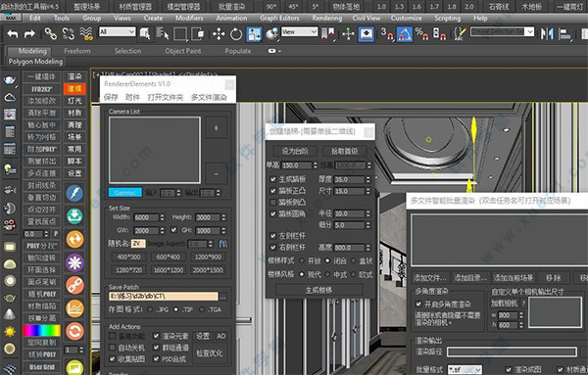The height and width of the screenshot is (375, 588).
Task: Click the rainbow color spectrum swatch
Action: (x=41, y=330)
